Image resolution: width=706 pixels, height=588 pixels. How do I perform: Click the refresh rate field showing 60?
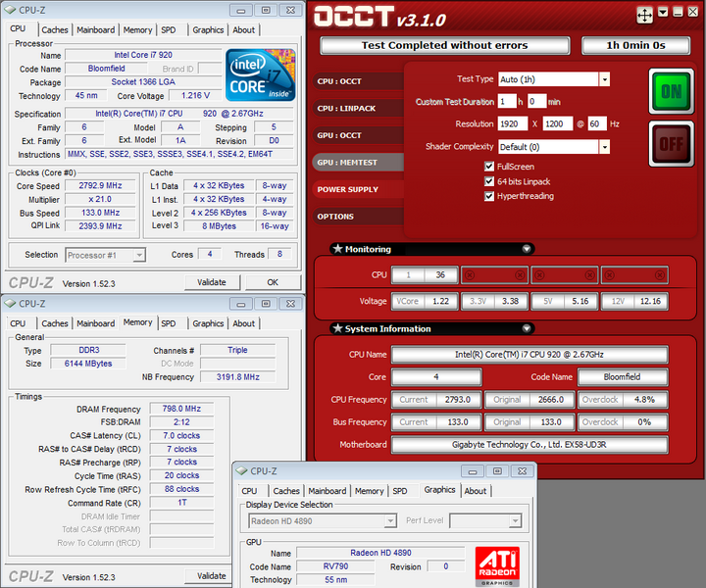coord(597,123)
